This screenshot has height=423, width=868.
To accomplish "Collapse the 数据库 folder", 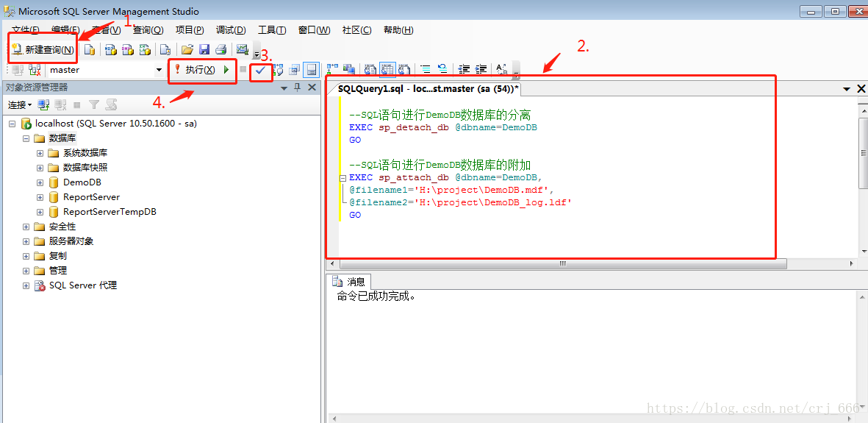I will [26, 138].
